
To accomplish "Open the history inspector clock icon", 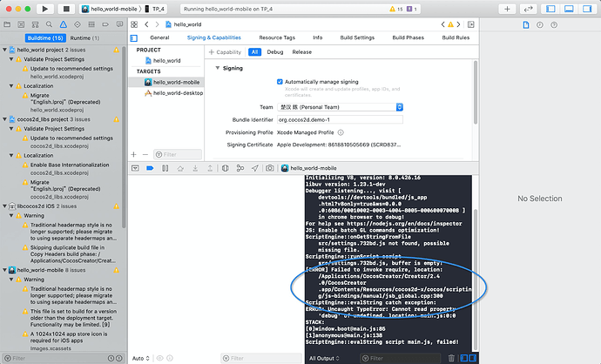I will tap(540, 25).
